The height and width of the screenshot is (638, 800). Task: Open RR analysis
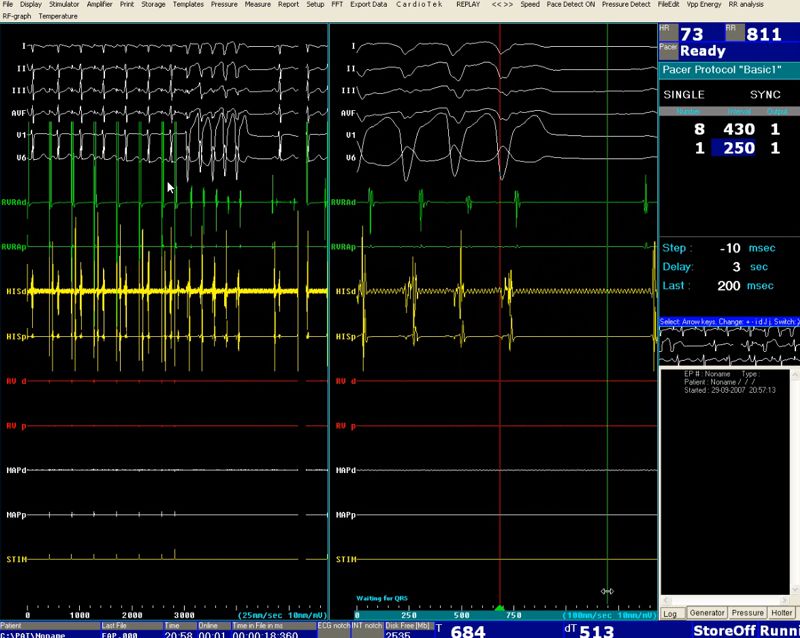[x=746, y=4]
